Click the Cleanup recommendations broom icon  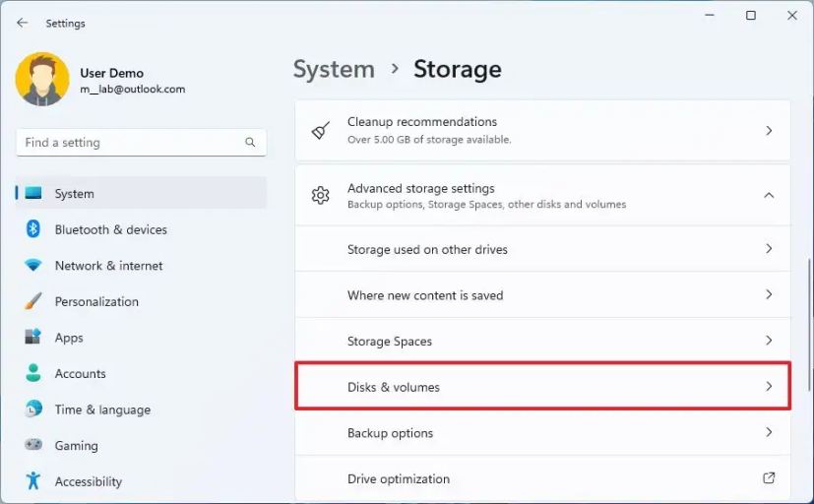pos(321,130)
